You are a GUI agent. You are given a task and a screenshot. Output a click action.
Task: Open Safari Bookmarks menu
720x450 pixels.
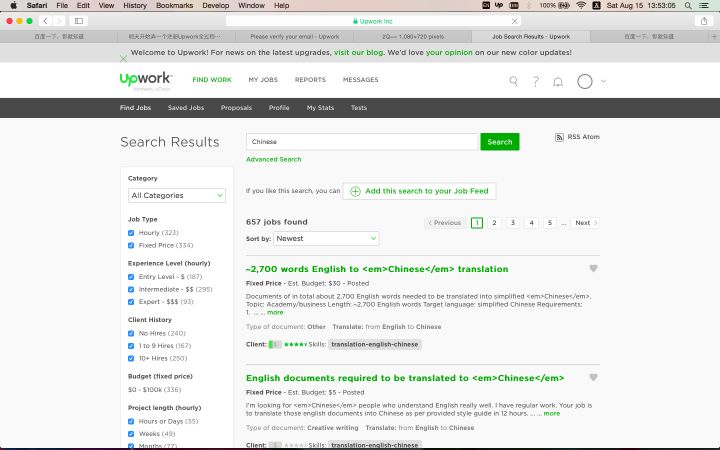(174, 6)
